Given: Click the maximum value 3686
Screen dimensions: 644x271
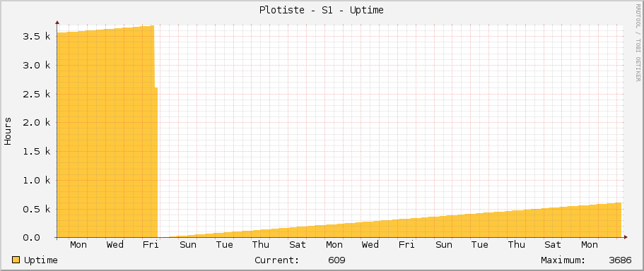Looking at the screenshot, I should [620, 260].
